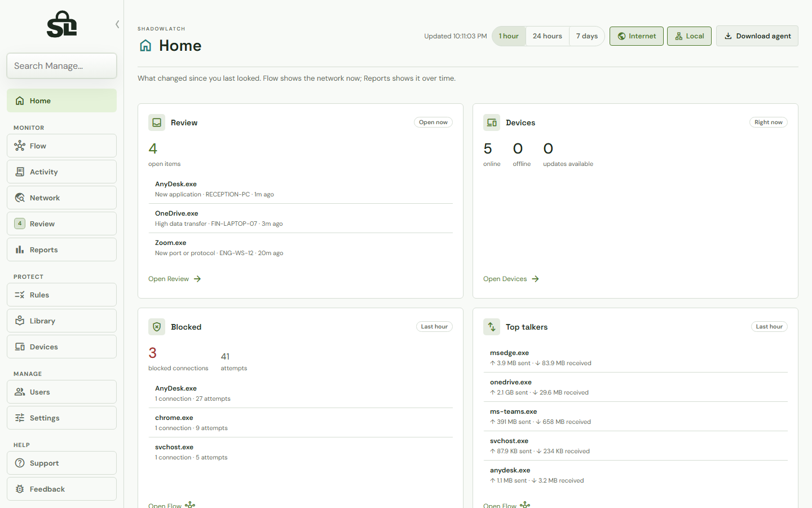Open the Library sidebar icon
The width and height of the screenshot is (812, 508).
coord(20,321)
